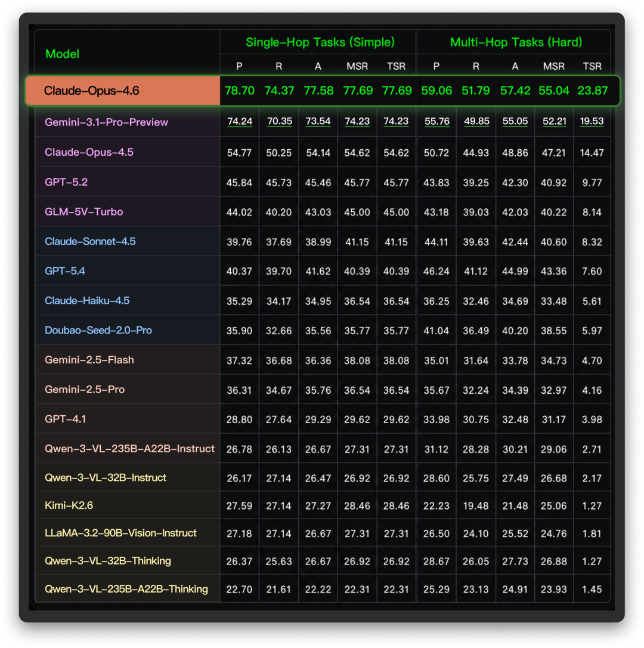Image resolution: width=644 pixels, height=648 pixels.
Task: Select the 1.81 value in LLaMA-3.2-90B-Vision-Instruct row
Action: (x=592, y=534)
